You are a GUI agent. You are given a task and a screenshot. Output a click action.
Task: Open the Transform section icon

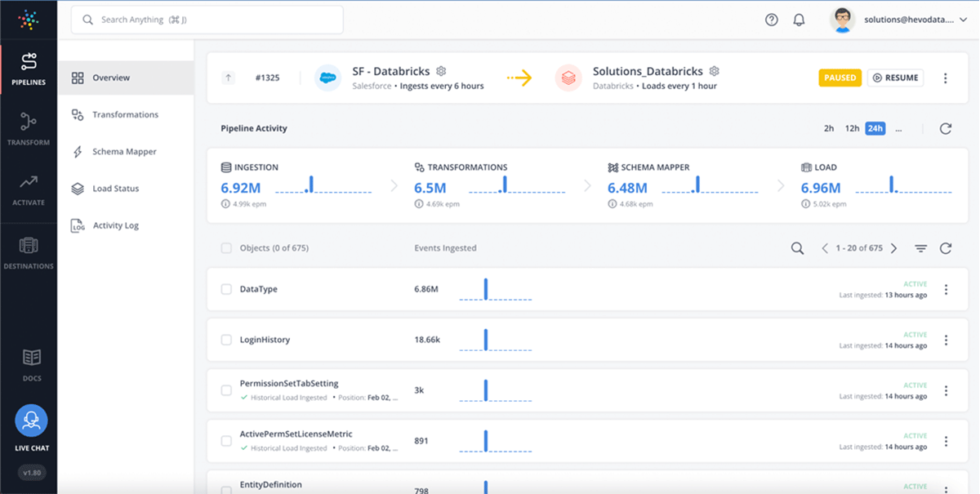(29, 128)
